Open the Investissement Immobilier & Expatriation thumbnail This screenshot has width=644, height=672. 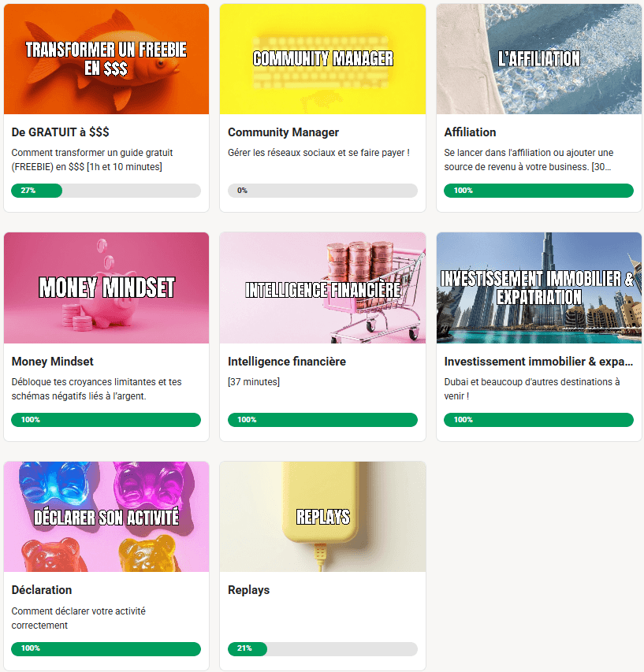point(539,288)
